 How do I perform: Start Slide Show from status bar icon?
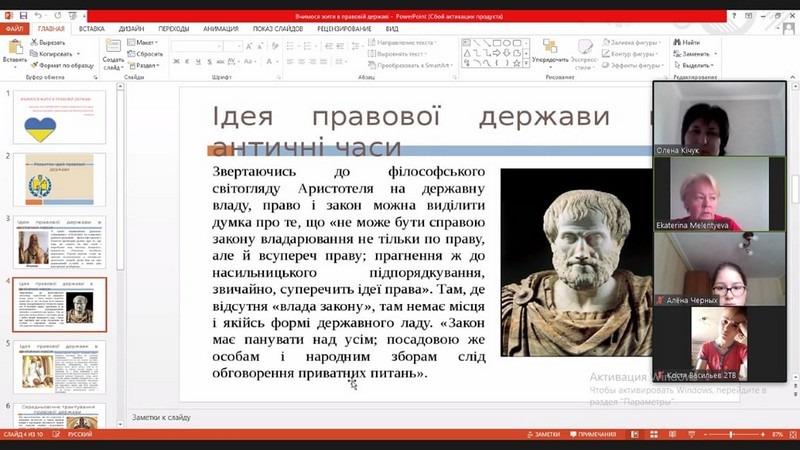coord(691,434)
